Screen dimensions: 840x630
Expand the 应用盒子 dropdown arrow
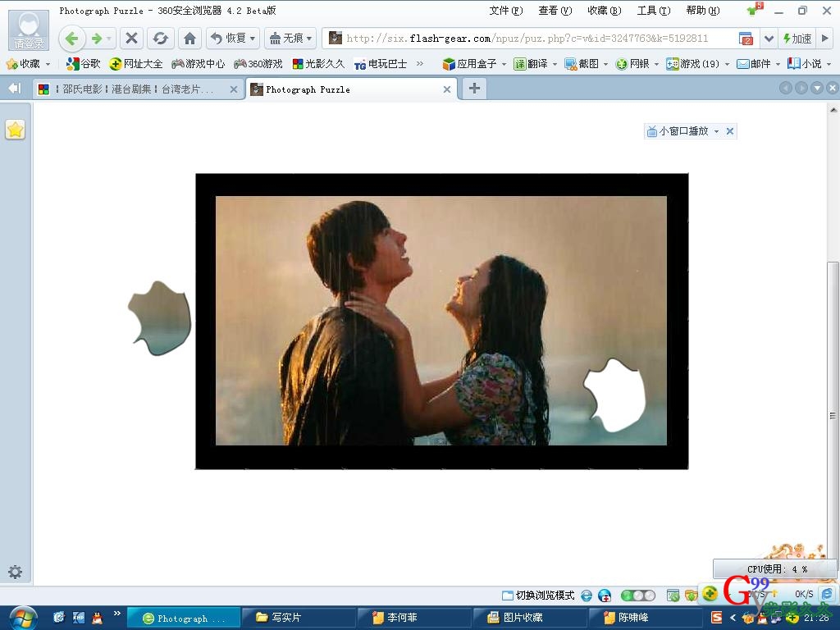[504, 64]
